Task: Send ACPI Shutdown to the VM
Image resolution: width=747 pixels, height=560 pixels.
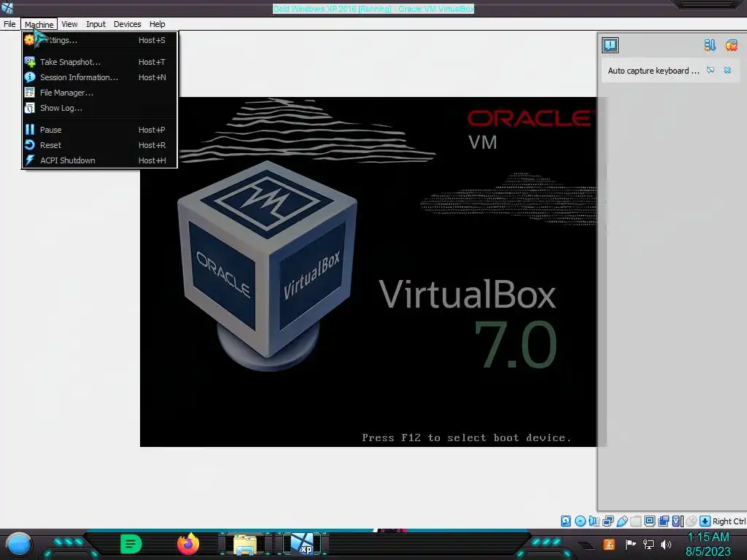Action: click(99, 160)
